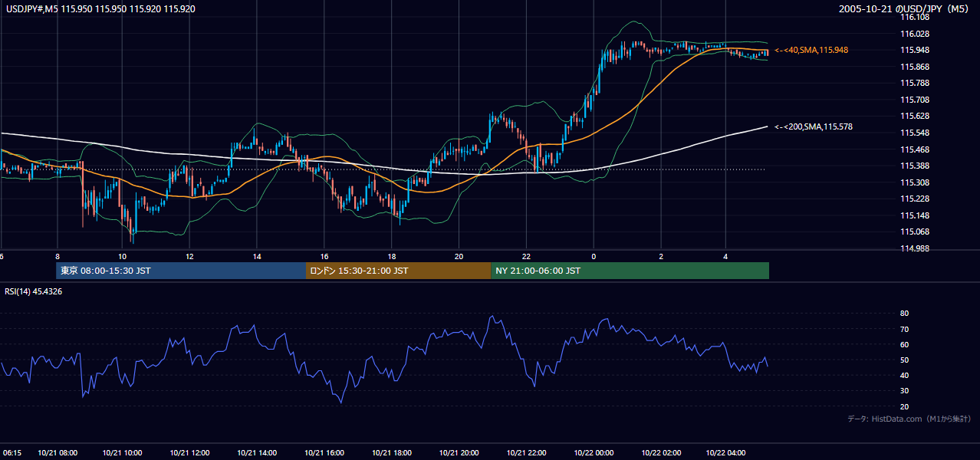
Task: Click price axis label 114.988
Action: (x=915, y=248)
